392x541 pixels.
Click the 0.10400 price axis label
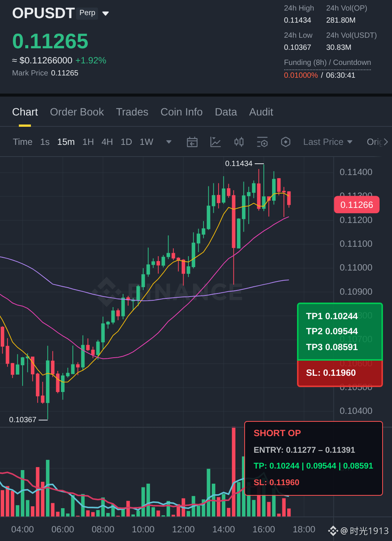pos(356,411)
